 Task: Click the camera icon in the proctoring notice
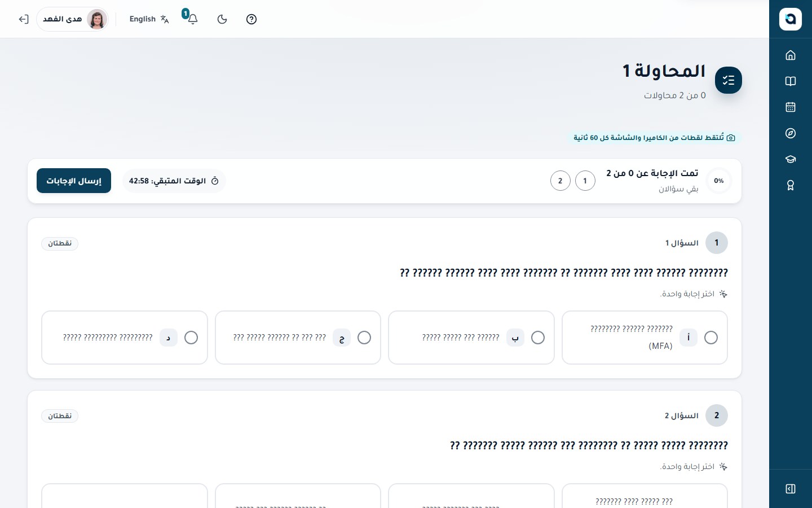tap(731, 138)
